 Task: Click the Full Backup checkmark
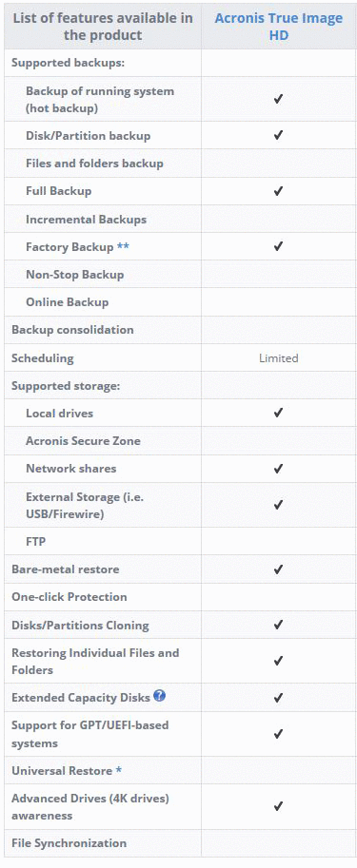tap(278, 191)
